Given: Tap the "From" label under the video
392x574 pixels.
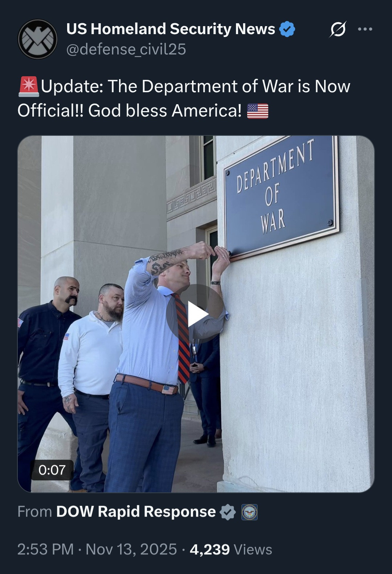Looking at the screenshot, I should tap(35, 512).
